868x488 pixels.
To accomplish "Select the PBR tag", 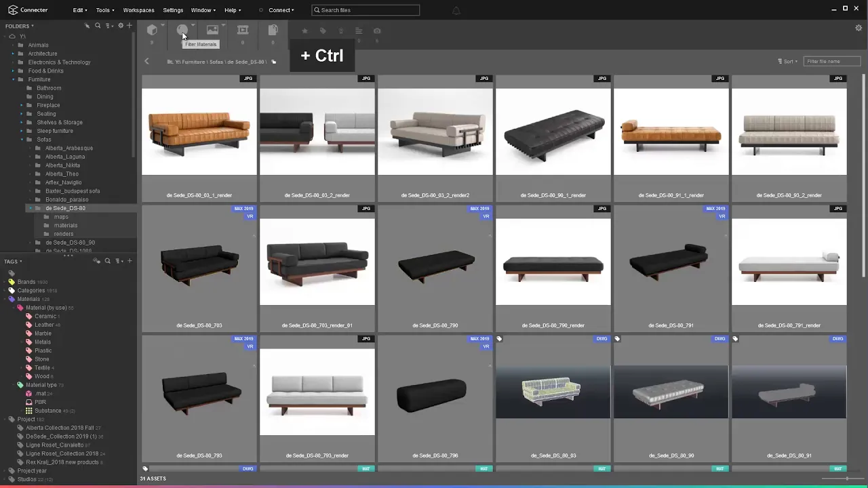I will point(40,402).
